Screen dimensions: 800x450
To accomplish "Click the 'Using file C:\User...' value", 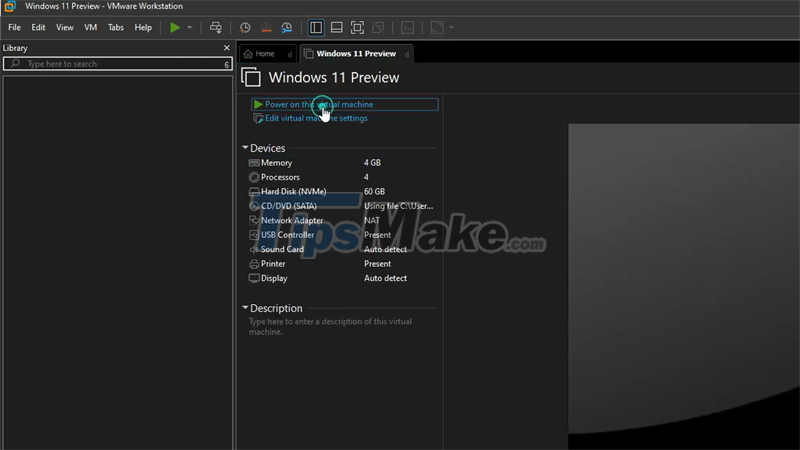I will pyautogui.click(x=398, y=206).
